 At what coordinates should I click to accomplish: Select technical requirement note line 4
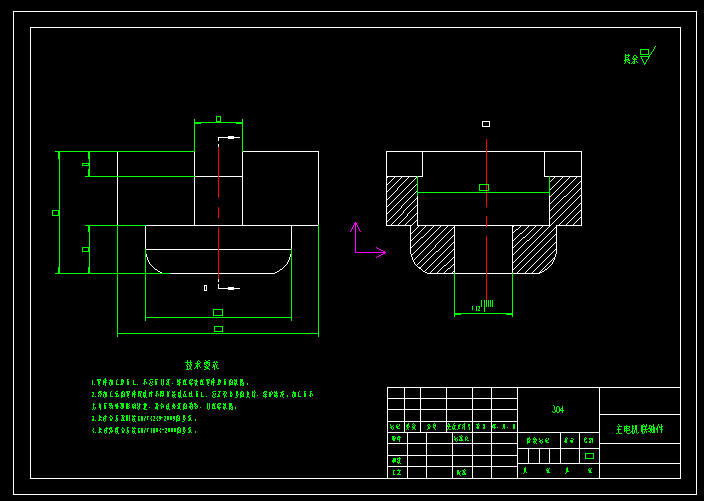pos(144,430)
